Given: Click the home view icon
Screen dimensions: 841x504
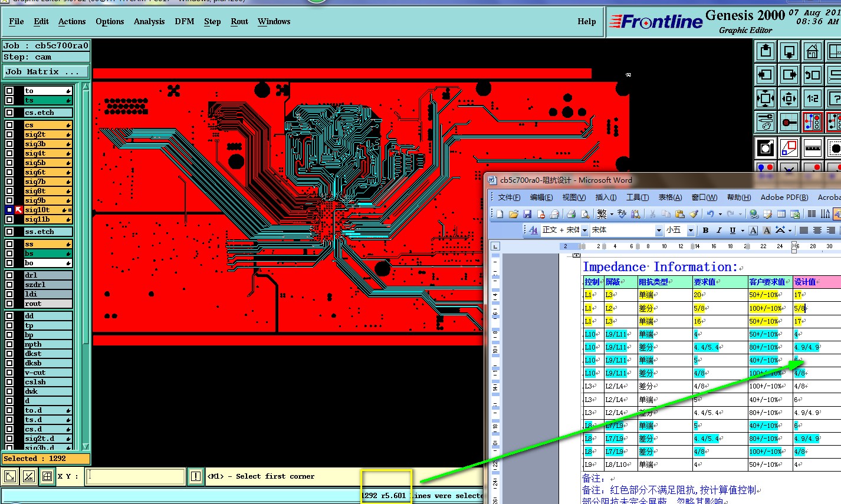Looking at the screenshot, I should click(813, 52).
